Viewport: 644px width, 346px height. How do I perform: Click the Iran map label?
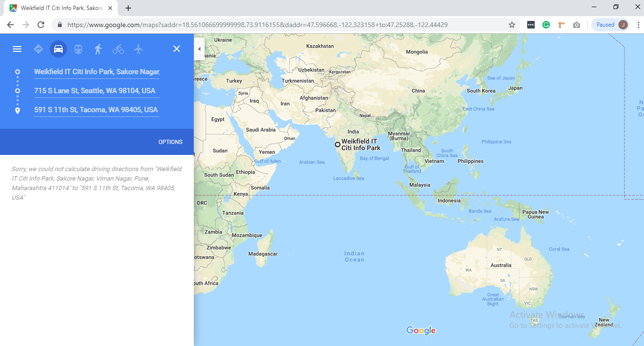tap(285, 104)
